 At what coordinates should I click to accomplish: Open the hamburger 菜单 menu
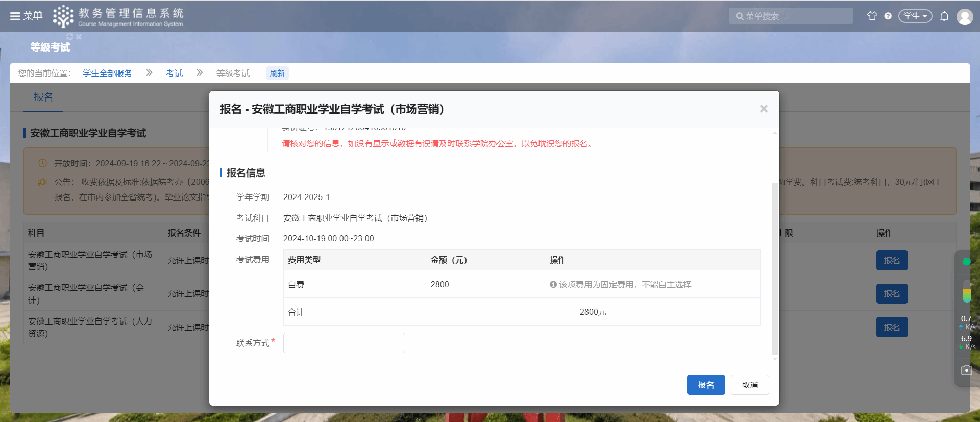26,16
